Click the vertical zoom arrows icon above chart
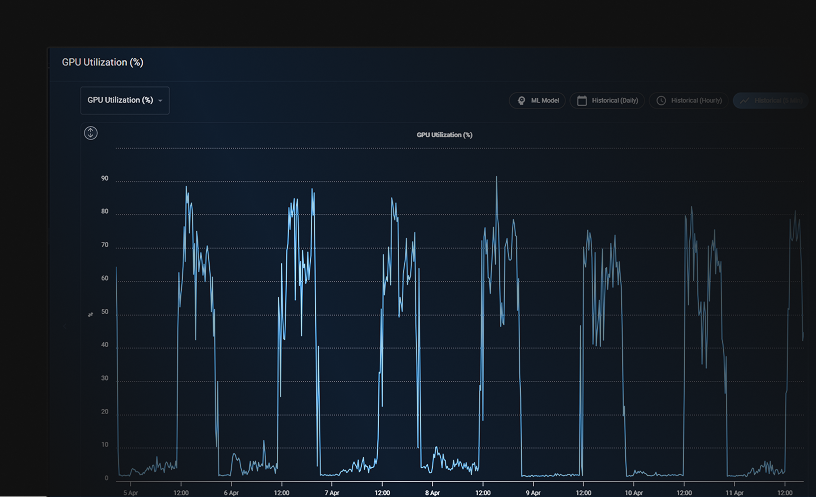This screenshot has height=497, width=816. (x=91, y=133)
